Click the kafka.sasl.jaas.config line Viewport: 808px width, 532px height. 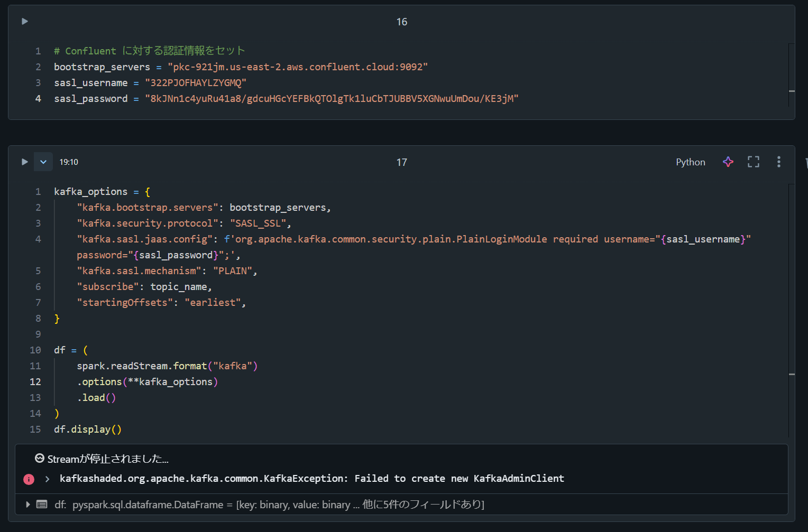pyautogui.click(x=414, y=247)
